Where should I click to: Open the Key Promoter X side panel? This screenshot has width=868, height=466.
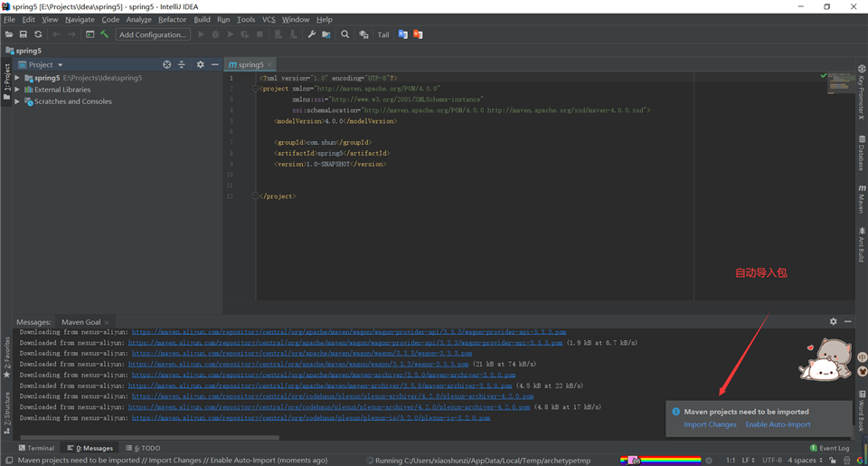(862, 92)
